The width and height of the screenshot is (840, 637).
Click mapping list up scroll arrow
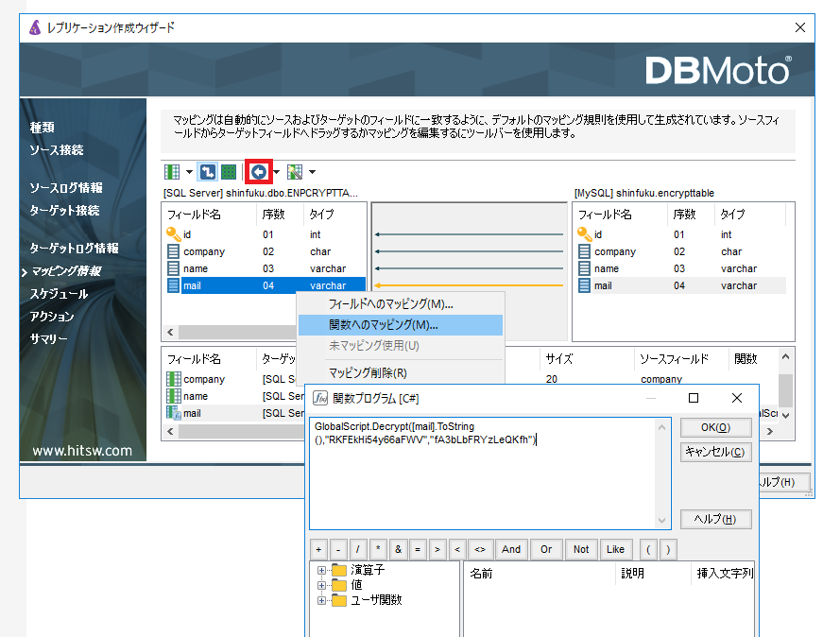(x=785, y=356)
